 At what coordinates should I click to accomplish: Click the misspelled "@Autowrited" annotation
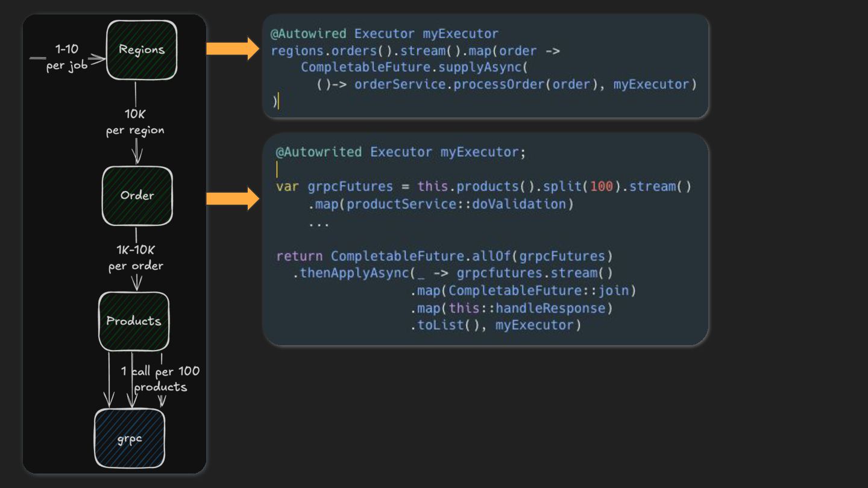319,152
